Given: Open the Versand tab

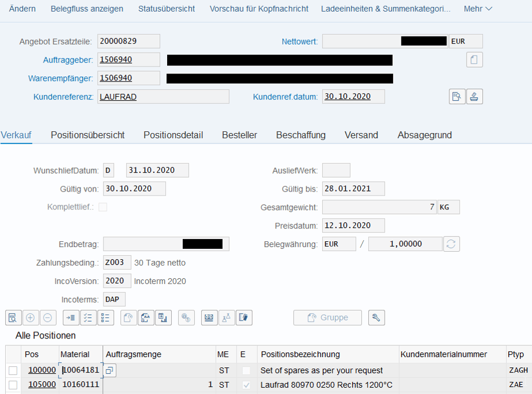Looking at the screenshot, I should coord(361,135).
